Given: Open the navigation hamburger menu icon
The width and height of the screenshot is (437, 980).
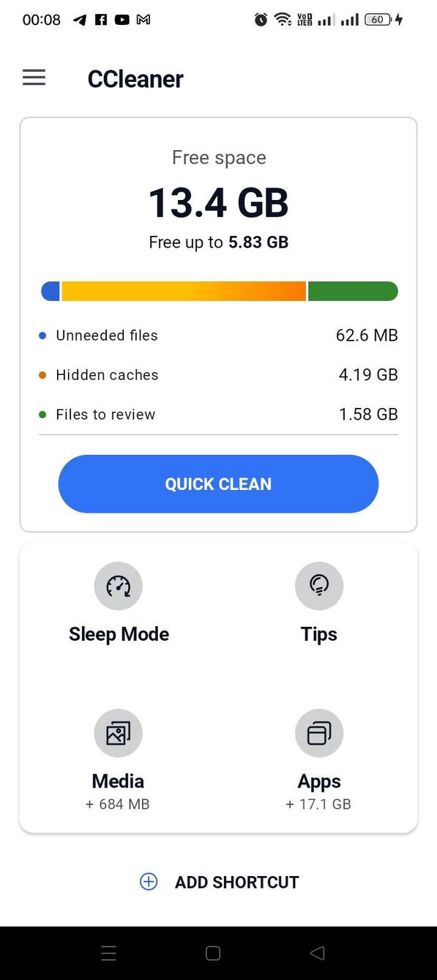Looking at the screenshot, I should coord(33,77).
